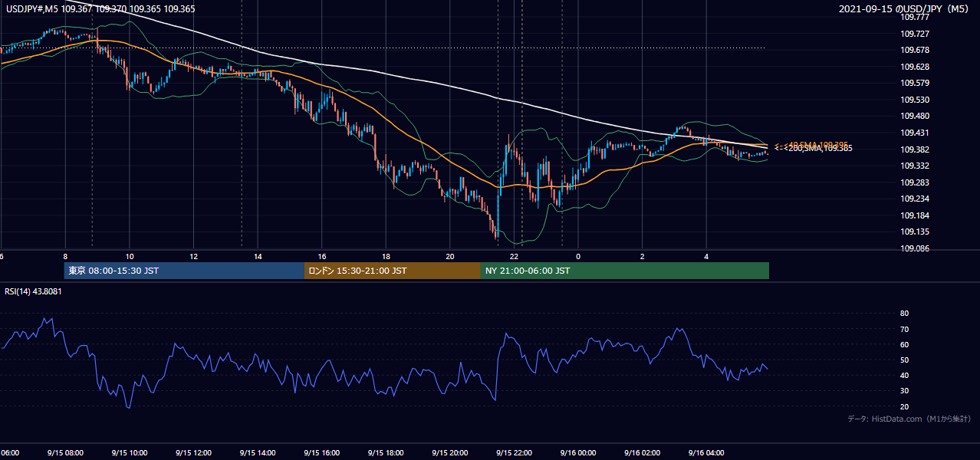The height and width of the screenshot is (460, 980).
Task: Click the RSI axis value 60
Action: (904, 344)
